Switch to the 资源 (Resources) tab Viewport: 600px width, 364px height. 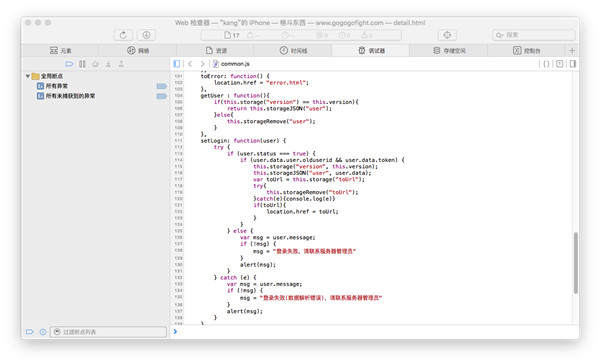[216, 51]
